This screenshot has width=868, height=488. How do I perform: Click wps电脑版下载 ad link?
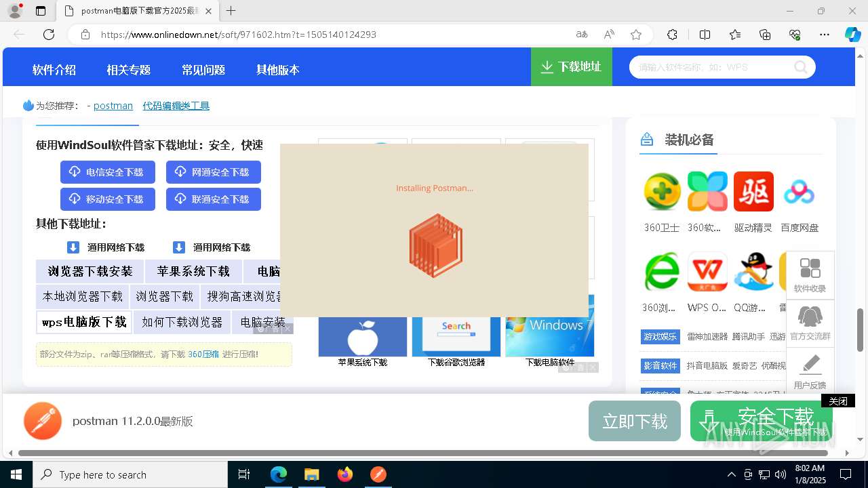click(x=84, y=322)
